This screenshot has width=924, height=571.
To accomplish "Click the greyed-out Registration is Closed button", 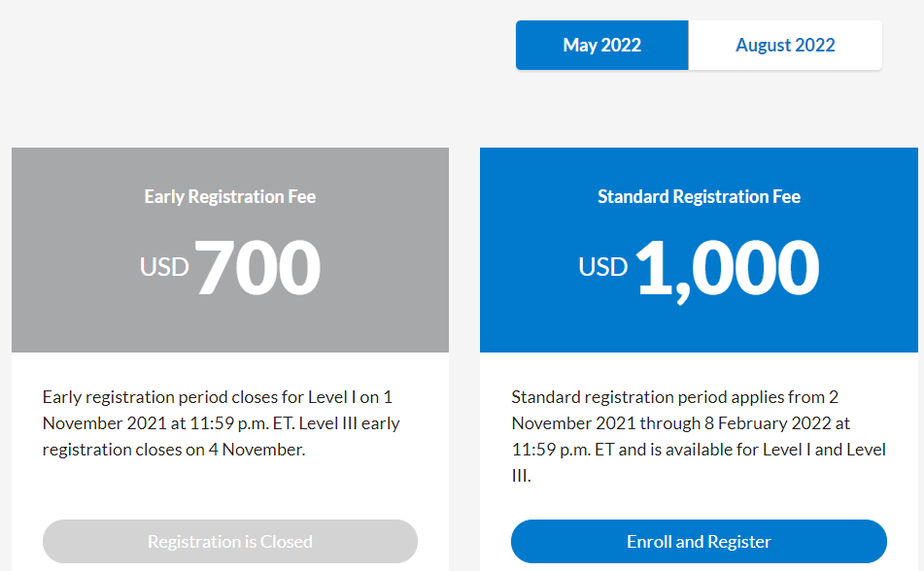I will [230, 541].
